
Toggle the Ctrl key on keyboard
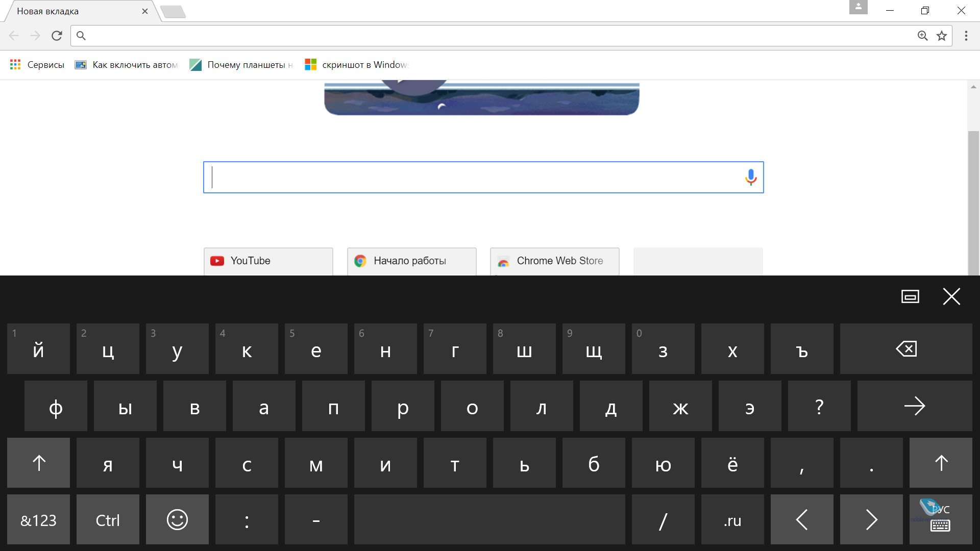pyautogui.click(x=108, y=520)
